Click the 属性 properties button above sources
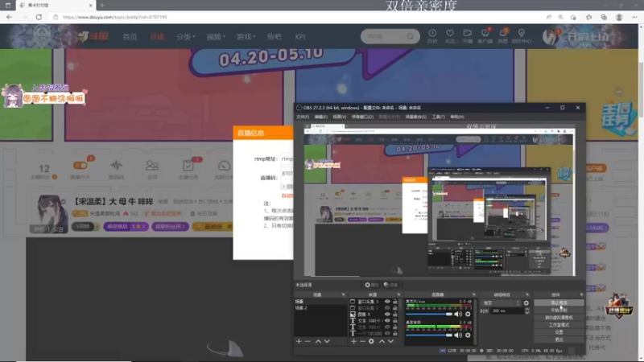This screenshot has width=644, height=362. [x=371, y=285]
